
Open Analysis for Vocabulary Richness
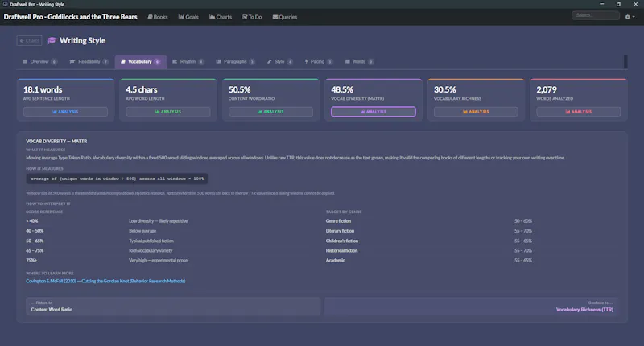tap(476, 112)
